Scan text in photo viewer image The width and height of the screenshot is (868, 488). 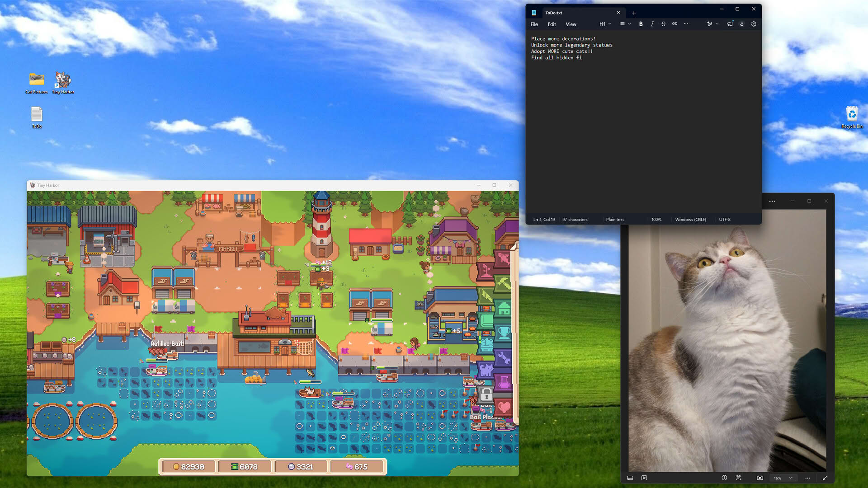tap(739, 478)
